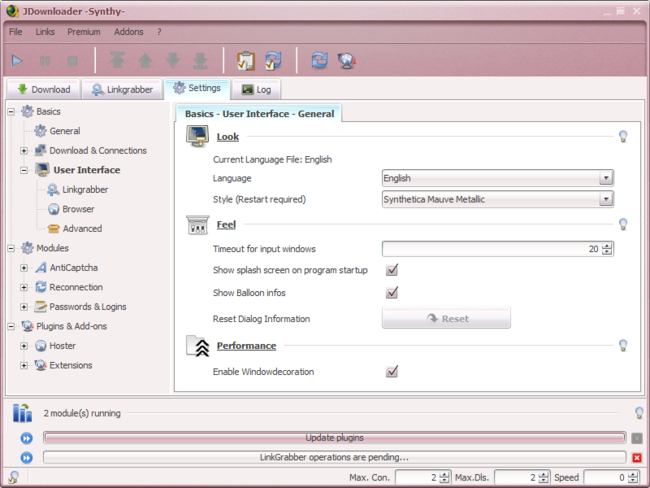This screenshot has height=488, width=650.
Task: Click fast-forward icon beside LinkGrabber operations
Action: point(27,458)
